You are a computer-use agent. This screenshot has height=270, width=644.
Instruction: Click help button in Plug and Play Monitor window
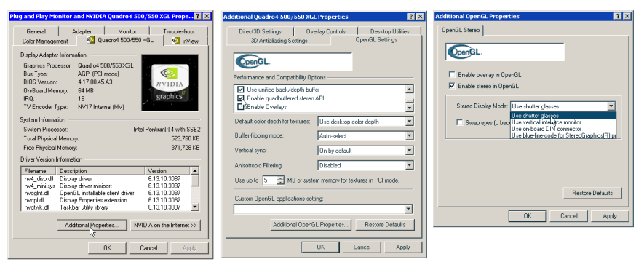click(x=197, y=17)
